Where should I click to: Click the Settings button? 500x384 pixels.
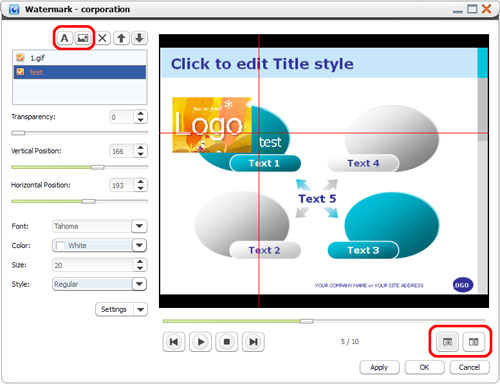tap(114, 309)
